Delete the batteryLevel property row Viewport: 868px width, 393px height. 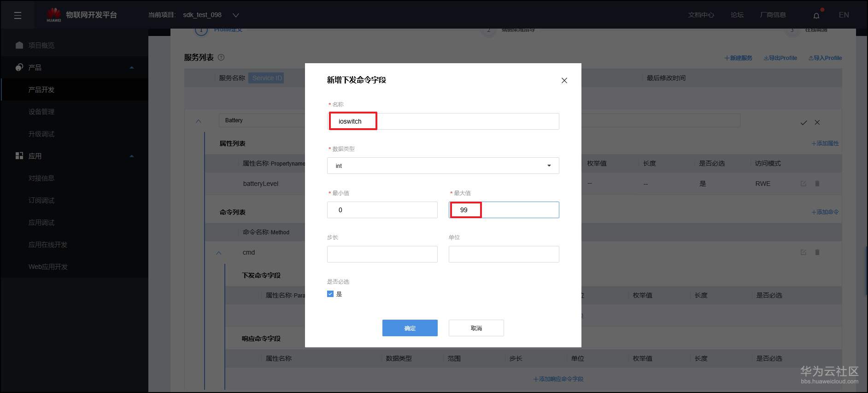pos(817,184)
